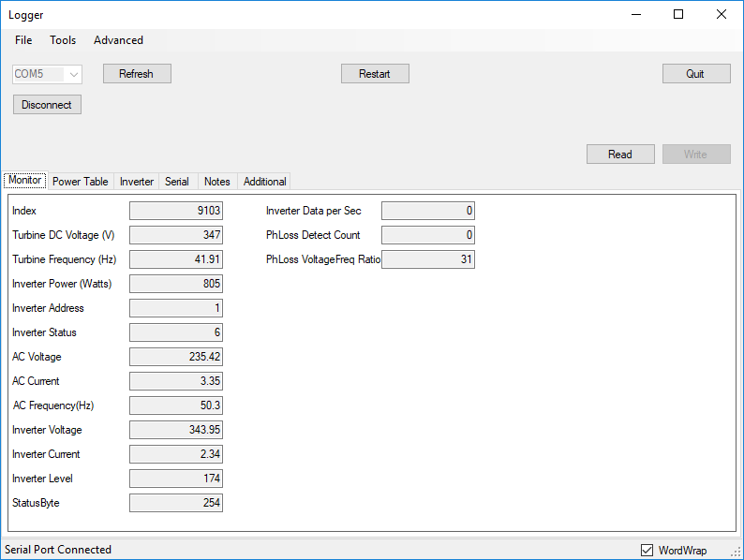This screenshot has width=744, height=560.
Task: Click the Inverter Status field
Action: pos(176,332)
